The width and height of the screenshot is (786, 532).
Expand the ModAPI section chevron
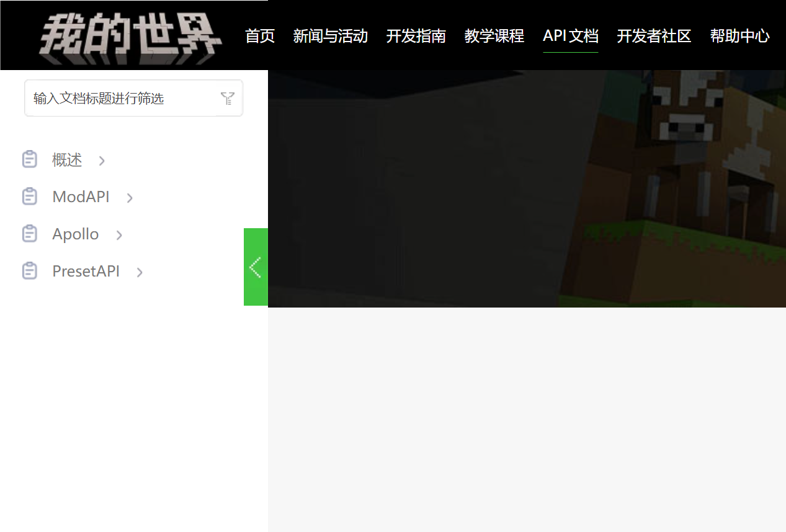pyautogui.click(x=130, y=198)
